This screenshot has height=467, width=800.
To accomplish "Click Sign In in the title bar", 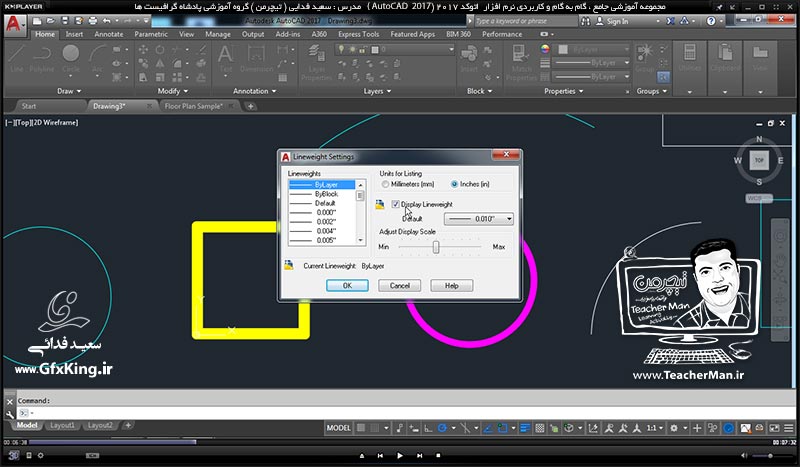I will (617, 21).
